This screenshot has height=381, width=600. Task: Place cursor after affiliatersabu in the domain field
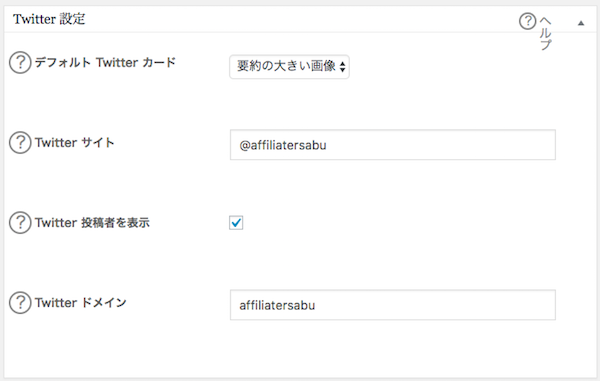coord(316,305)
